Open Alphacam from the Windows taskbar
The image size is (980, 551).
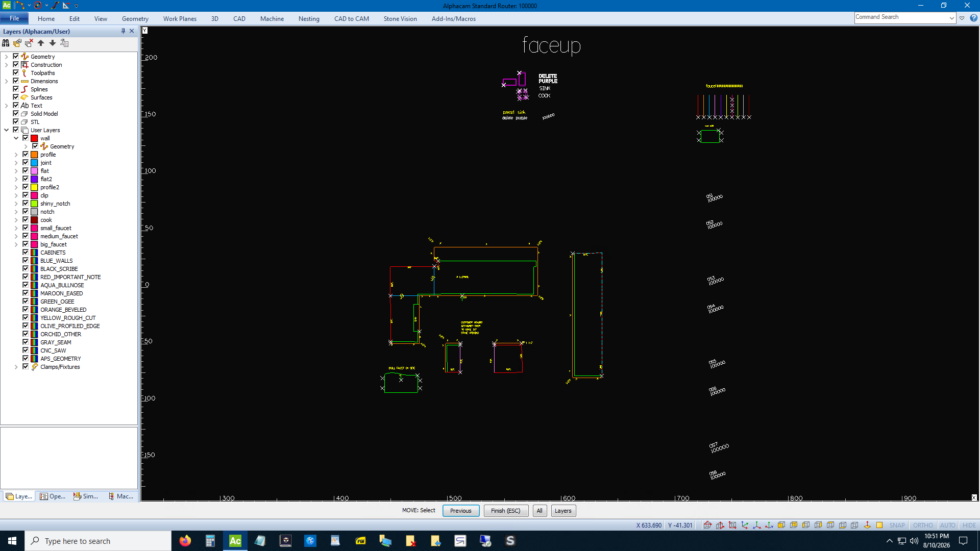[235, 541]
